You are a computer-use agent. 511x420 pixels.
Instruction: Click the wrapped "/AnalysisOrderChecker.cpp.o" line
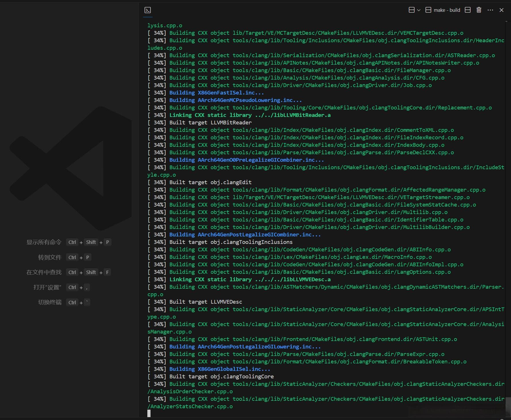pyautogui.click(x=190, y=392)
